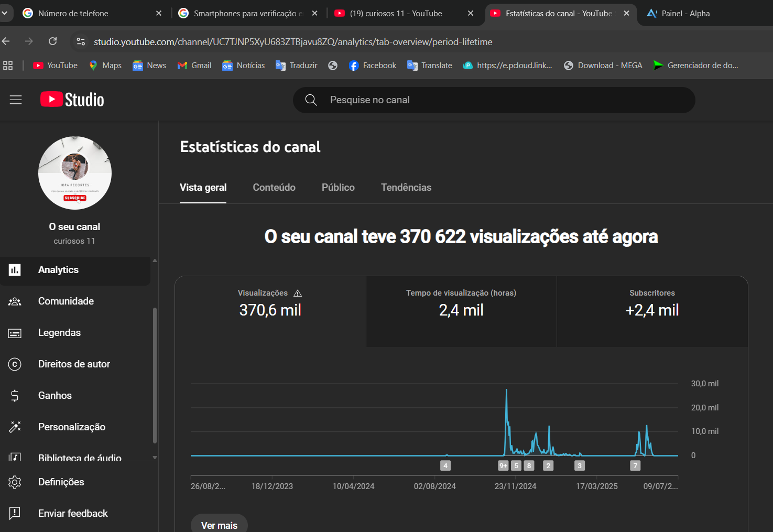The image size is (773, 532).
Task: Click the chart video marker 5
Action: click(x=516, y=465)
